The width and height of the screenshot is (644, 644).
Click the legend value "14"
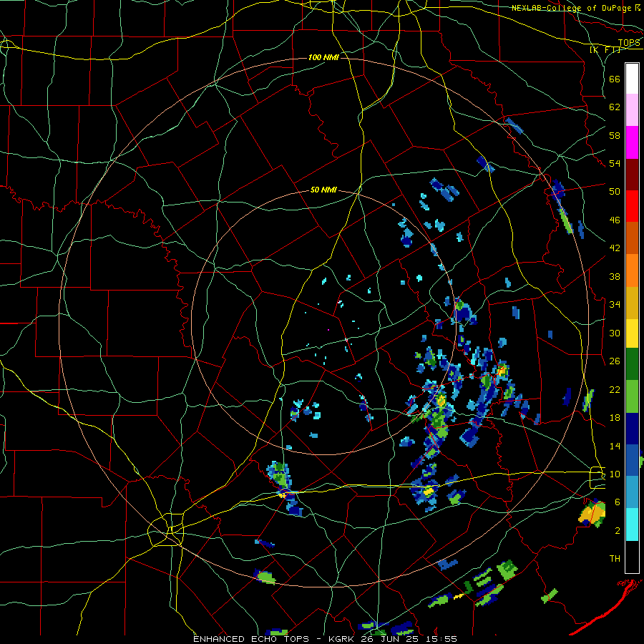pos(615,446)
